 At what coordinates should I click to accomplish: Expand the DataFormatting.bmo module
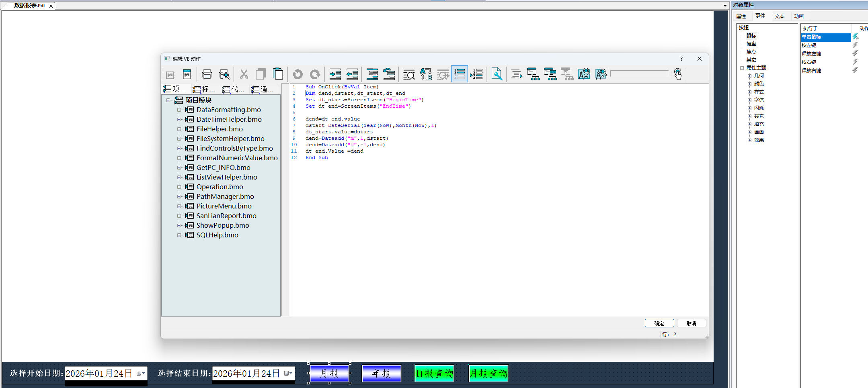[x=180, y=110]
